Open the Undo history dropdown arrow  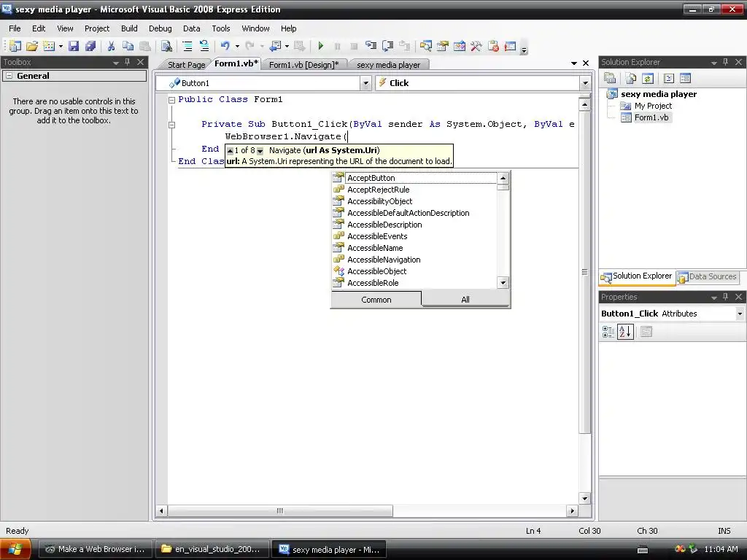tap(237, 46)
